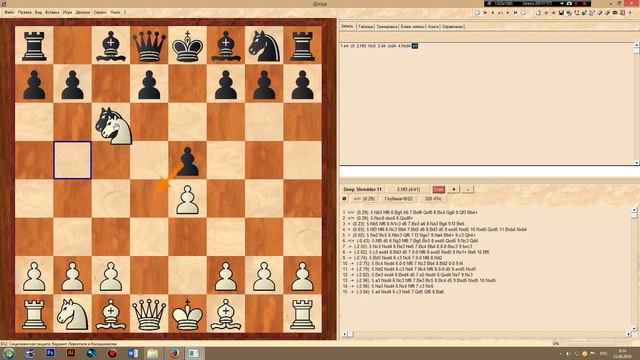Click the red Stop engine button
The width and height of the screenshot is (640, 360).
(438, 189)
